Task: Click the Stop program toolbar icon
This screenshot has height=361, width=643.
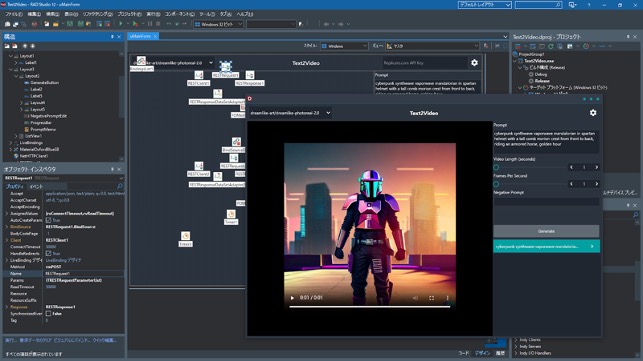Action: point(158,24)
